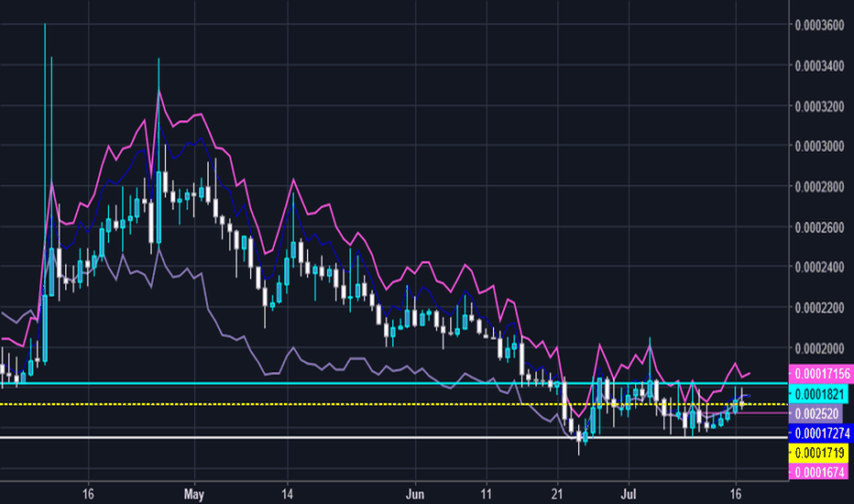Select the white horizontal line drawing

click(394, 437)
